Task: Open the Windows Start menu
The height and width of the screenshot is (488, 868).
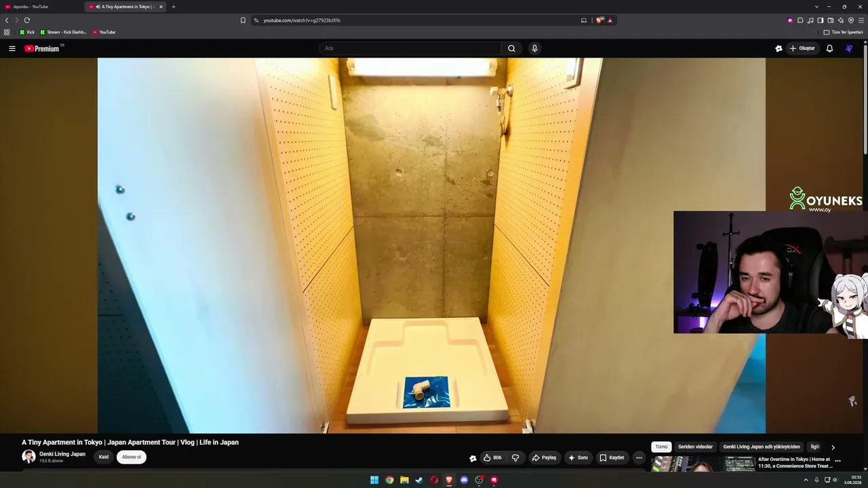Action: pos(374,480)
